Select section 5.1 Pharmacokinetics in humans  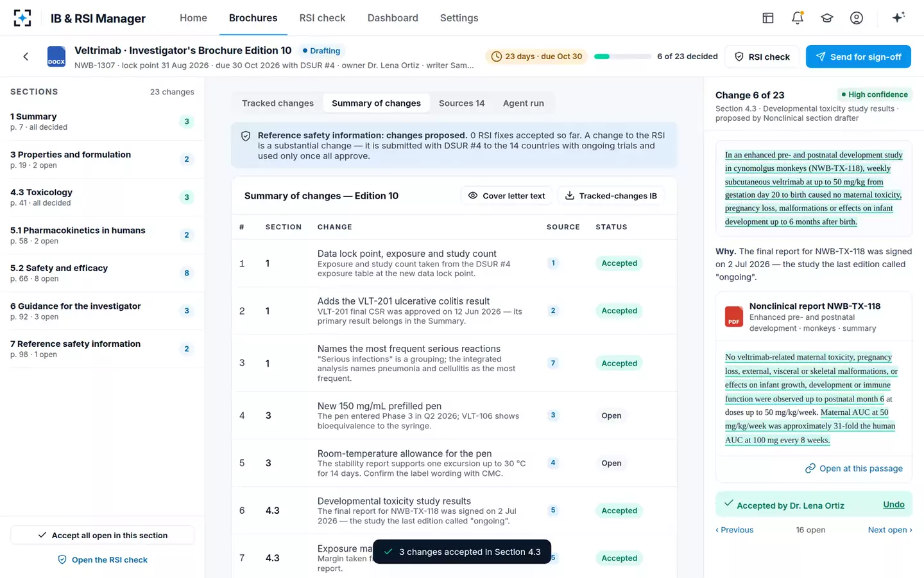102,235
